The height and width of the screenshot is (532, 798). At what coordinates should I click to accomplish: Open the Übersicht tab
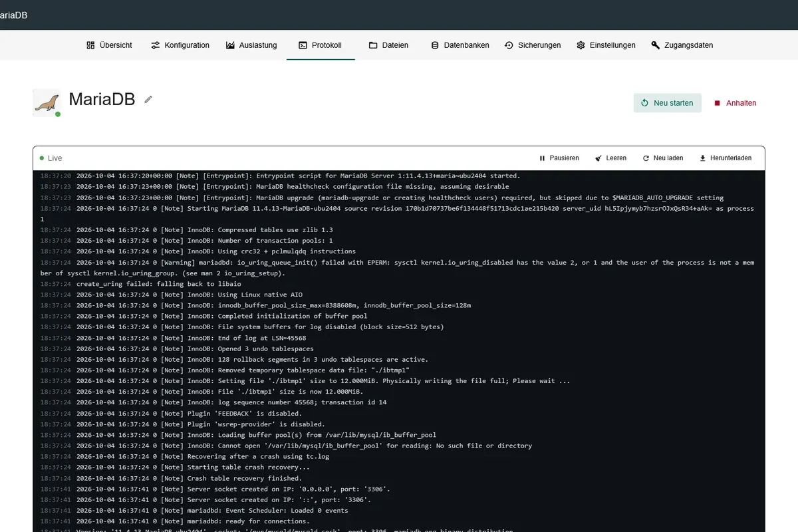(109, 45)
